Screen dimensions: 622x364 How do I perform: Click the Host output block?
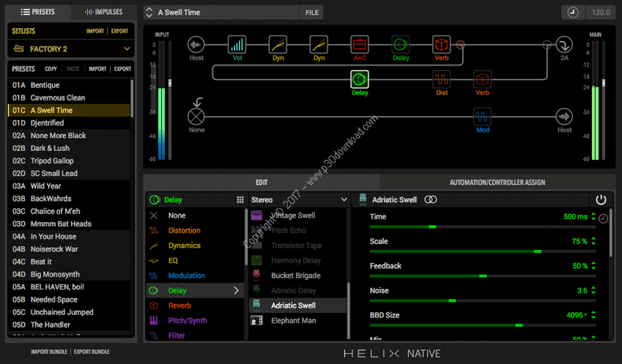tap(564, 117)
